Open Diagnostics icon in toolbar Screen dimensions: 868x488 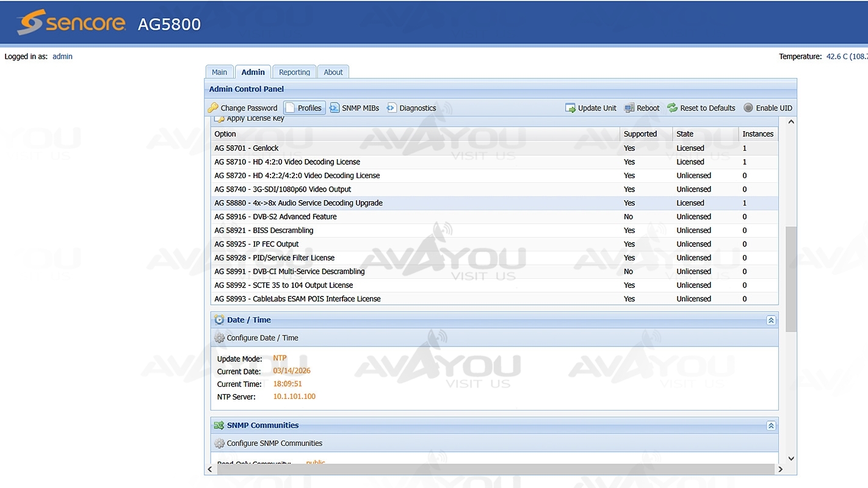click(392, 108)
